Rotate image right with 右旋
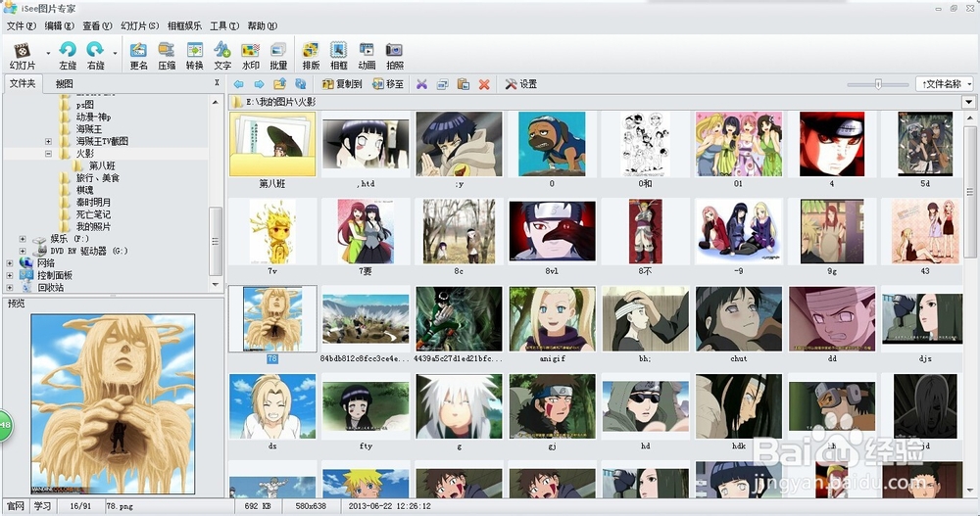This screenshot has width=980, height=516. pyautogui.click(x=96, y=55)
